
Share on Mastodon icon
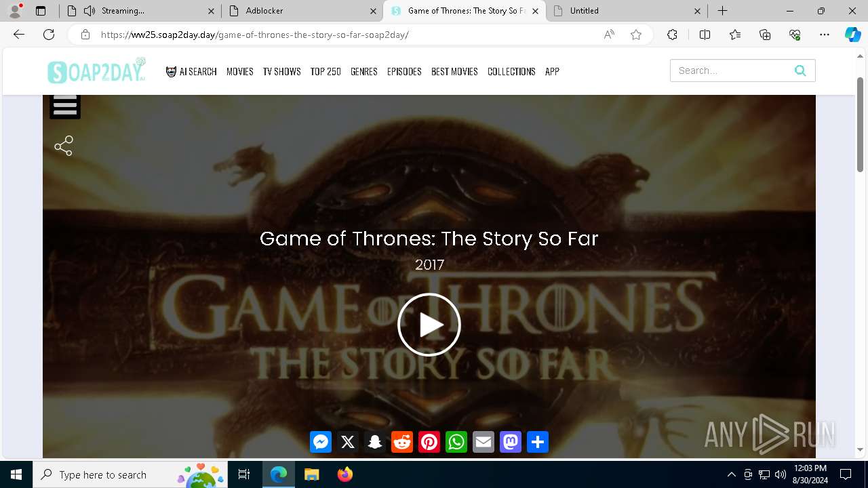[511, 442]
